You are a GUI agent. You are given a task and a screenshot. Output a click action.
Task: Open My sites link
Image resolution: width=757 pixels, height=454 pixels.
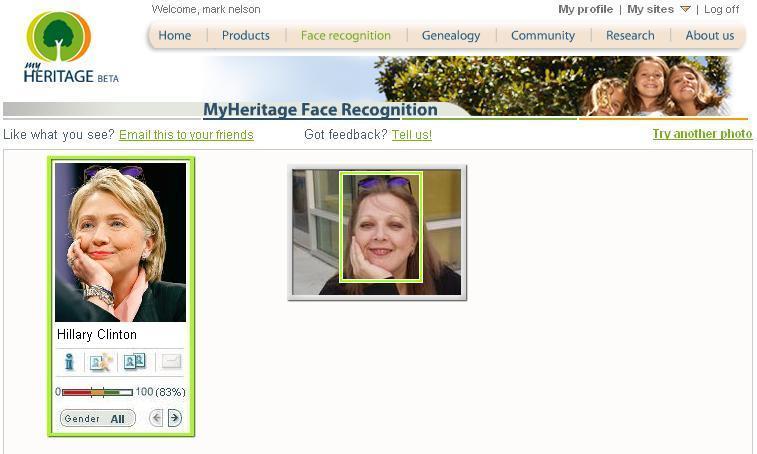(650, 9)
